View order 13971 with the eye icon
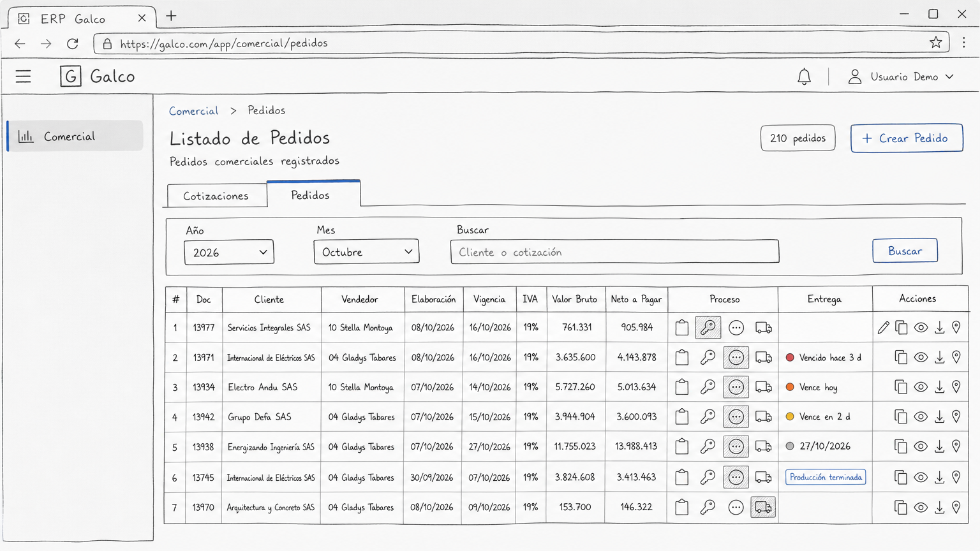 [x=921, y=358]
